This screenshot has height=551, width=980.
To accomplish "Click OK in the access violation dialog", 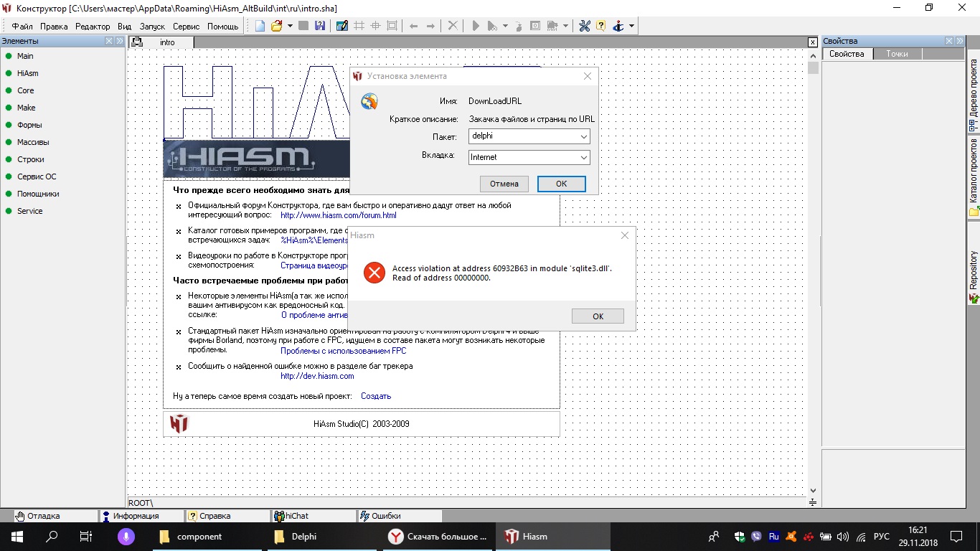I will (598, 316).
